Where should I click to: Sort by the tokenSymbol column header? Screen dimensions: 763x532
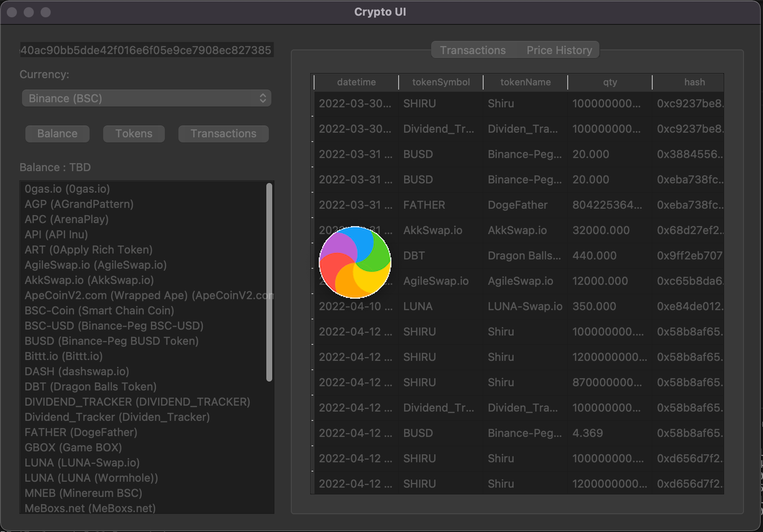click(441, 82)
